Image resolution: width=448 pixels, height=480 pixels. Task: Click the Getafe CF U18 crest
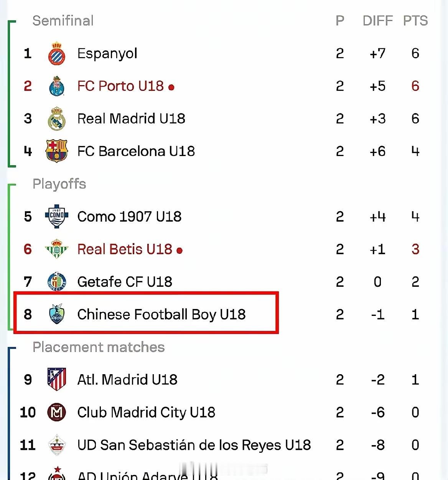(57, 281)
